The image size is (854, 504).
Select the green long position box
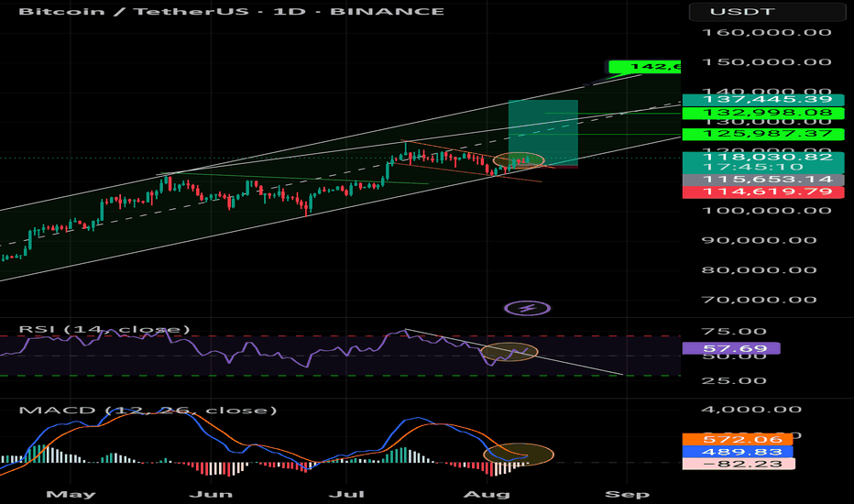click(543, 133)
